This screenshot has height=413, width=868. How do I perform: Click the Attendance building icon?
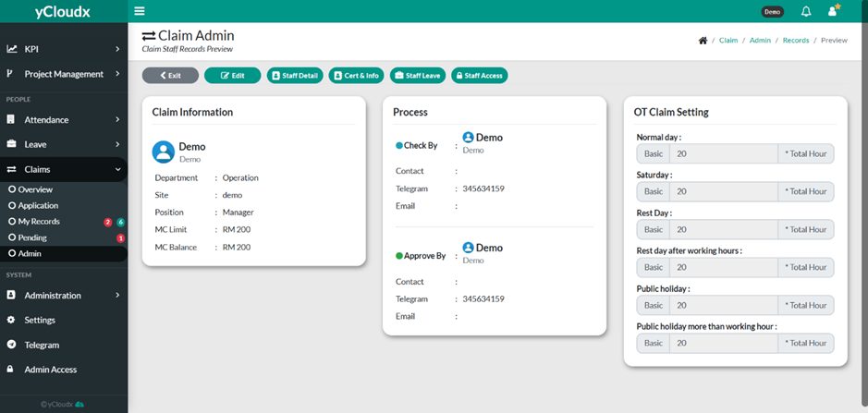point(11,119)
